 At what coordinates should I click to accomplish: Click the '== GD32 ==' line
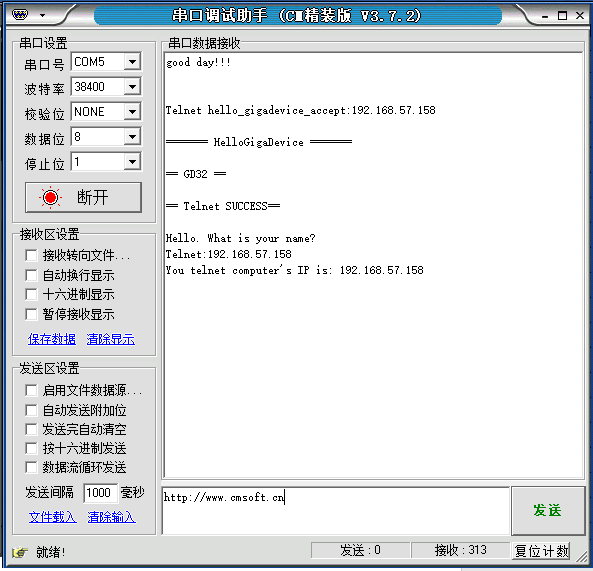196,174
